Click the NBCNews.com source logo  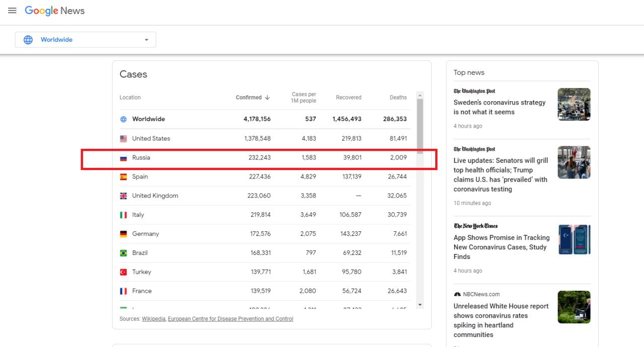point(477,294)
